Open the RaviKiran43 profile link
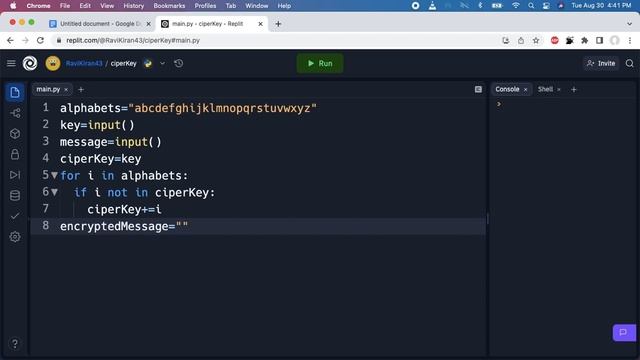This screenshot has height=360, width=640. coord(84,63)
